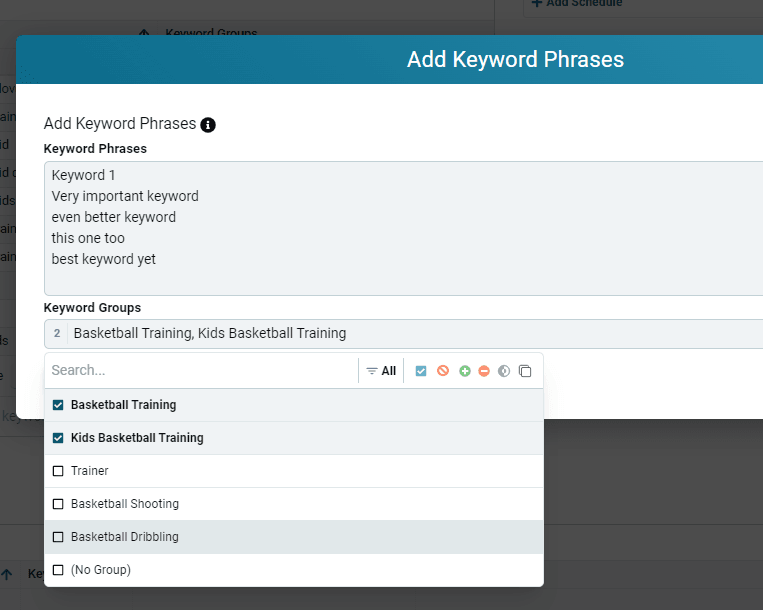This screenshot has width=763, height=610.
Task: Open the Keyword Groups selection dropdown
Action: click(x=403, y=334)
